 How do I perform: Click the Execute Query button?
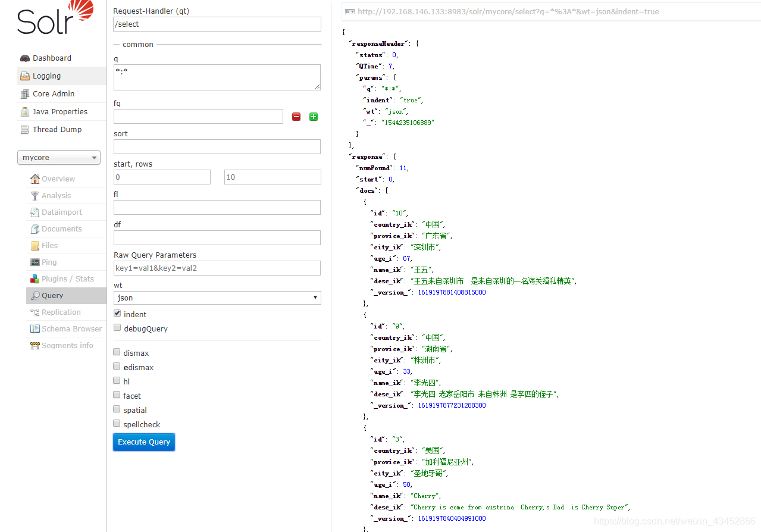click(x=144, y=442)
